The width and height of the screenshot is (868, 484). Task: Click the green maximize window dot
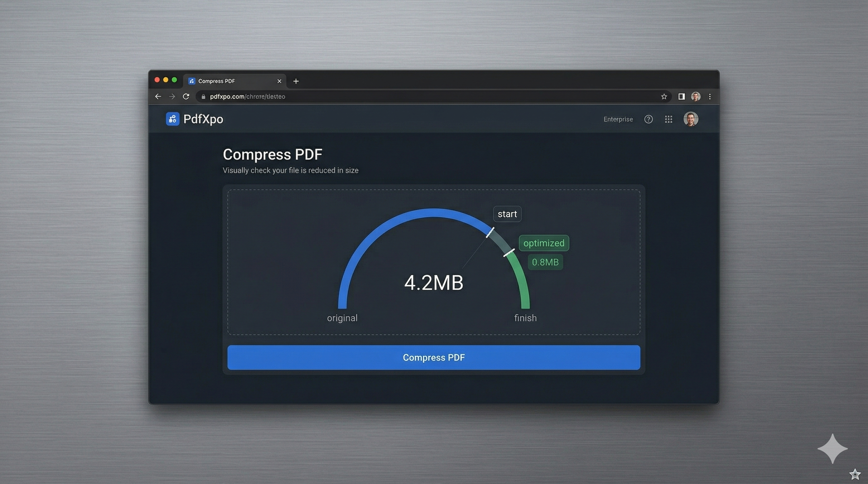pyautogui.click(x=174, y=80)
